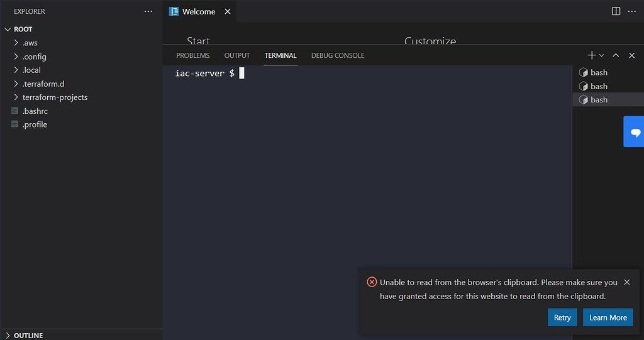Split the editor to the right

click(x=616, y=11)
